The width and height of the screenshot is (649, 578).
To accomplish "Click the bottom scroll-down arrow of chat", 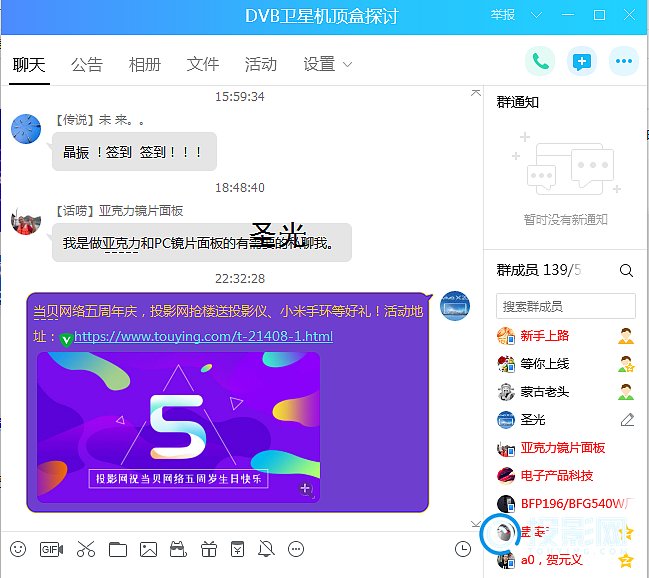I will [476, 524].
